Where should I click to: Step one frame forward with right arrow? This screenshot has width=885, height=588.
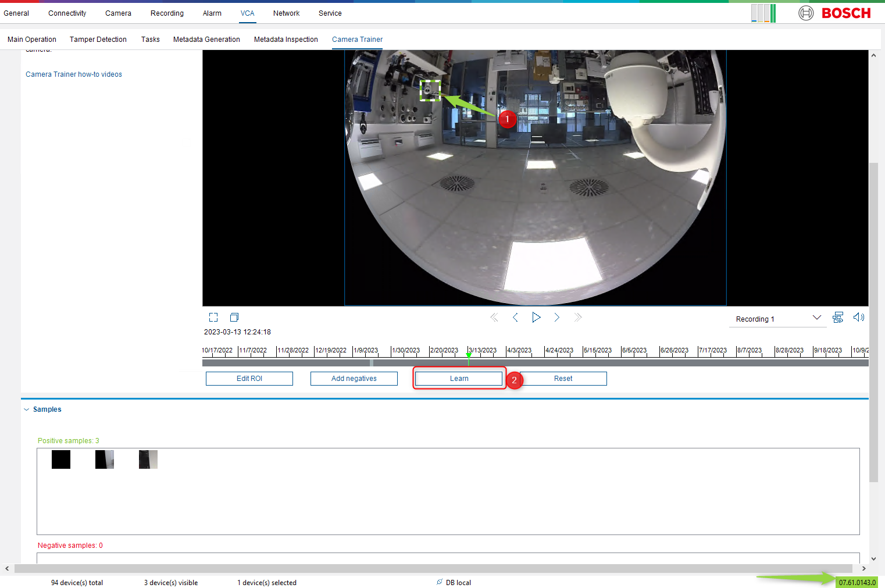click(x=557, y=318)
